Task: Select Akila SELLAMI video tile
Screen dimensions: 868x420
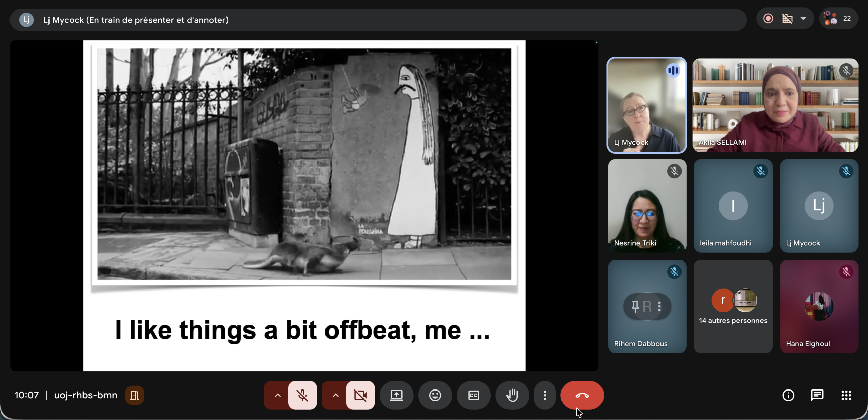Action: (775, 105)
